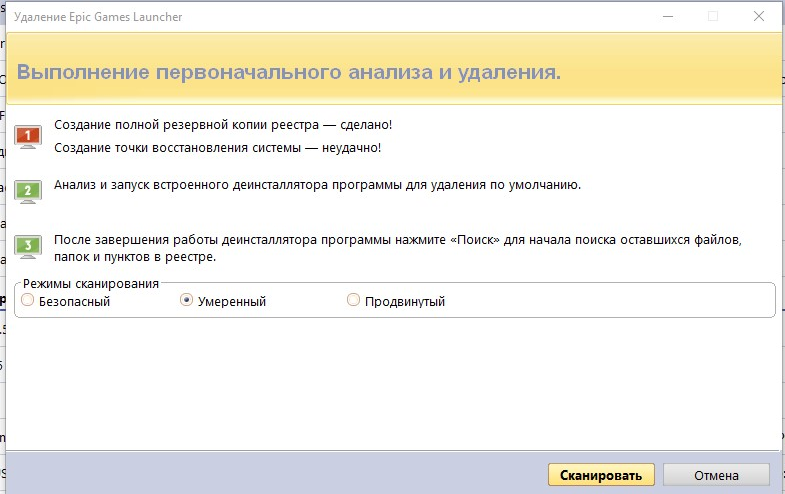The width and height of the screenshot is (785, 494).
Task: Select the Умеренный scan mode
Action: pos(186,300)
